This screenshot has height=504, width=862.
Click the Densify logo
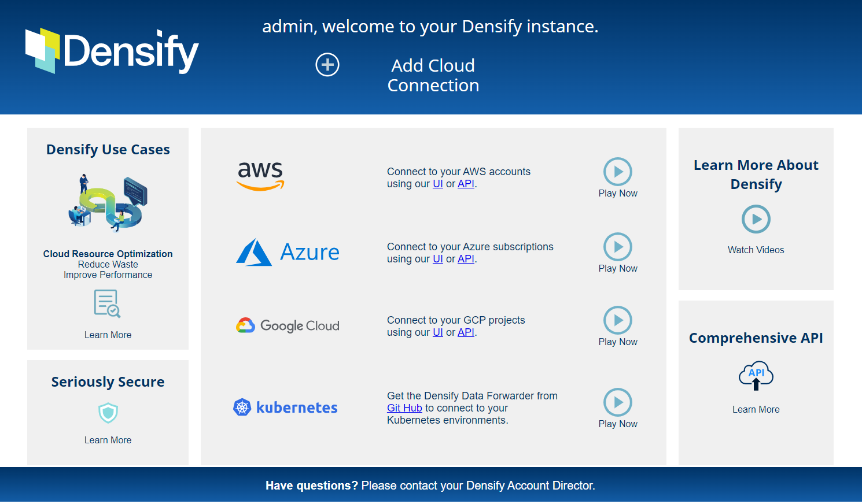coord(112,51)
